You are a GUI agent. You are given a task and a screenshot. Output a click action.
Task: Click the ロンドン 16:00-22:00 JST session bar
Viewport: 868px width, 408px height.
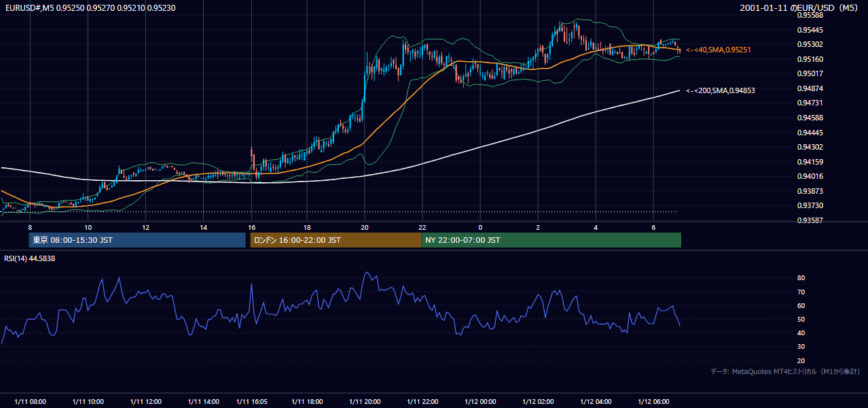(x=336, y=240)
